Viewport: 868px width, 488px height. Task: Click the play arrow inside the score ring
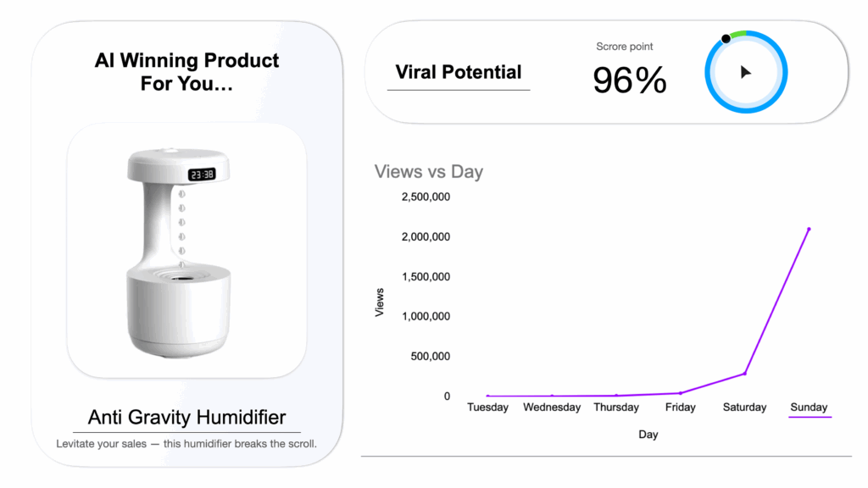pos(746,72)
